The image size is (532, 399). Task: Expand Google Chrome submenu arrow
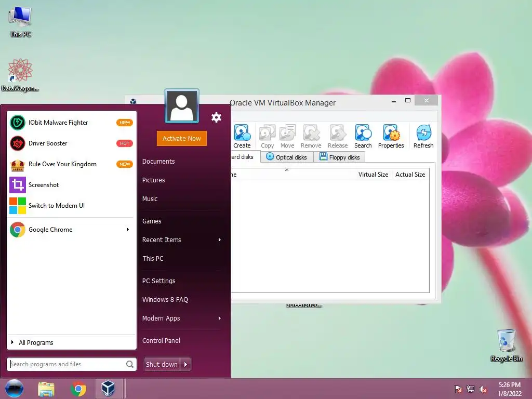tap(128, 230)
